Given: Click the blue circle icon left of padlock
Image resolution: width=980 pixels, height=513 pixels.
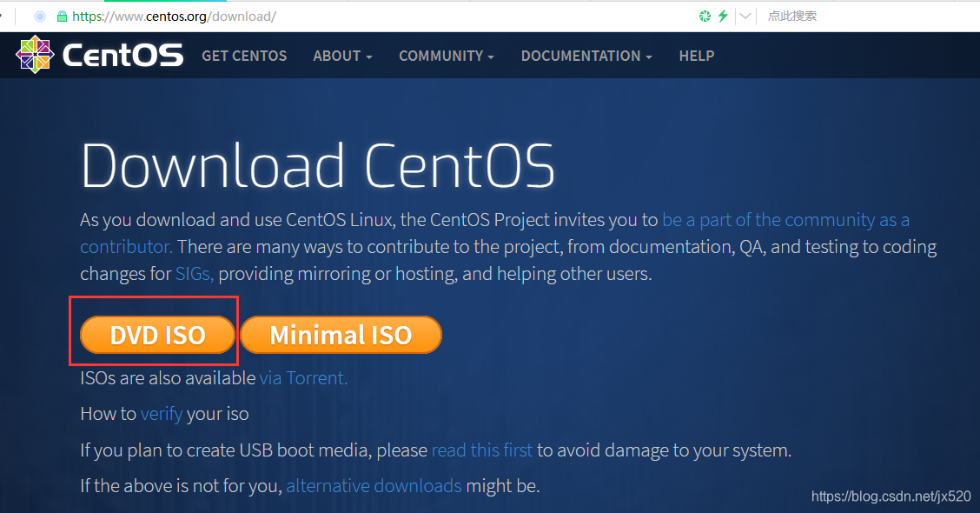Looking at the screenshot, I should click(x=40, y=17).
